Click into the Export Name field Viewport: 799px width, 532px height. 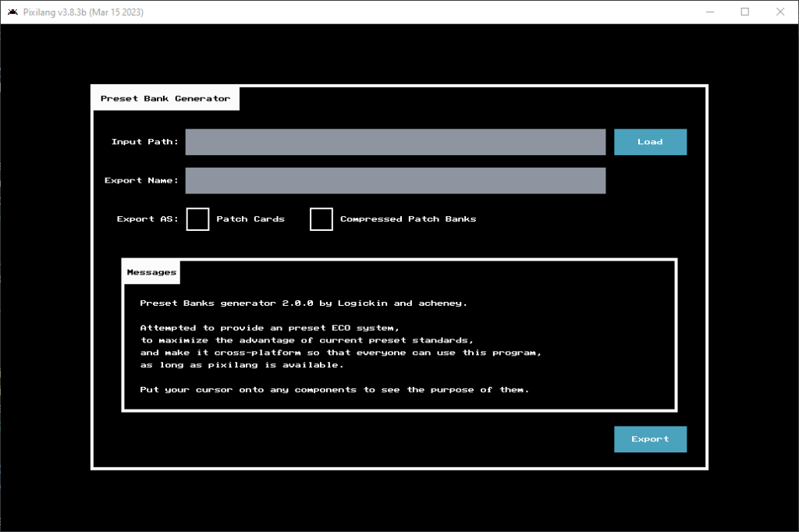point(395,180)
